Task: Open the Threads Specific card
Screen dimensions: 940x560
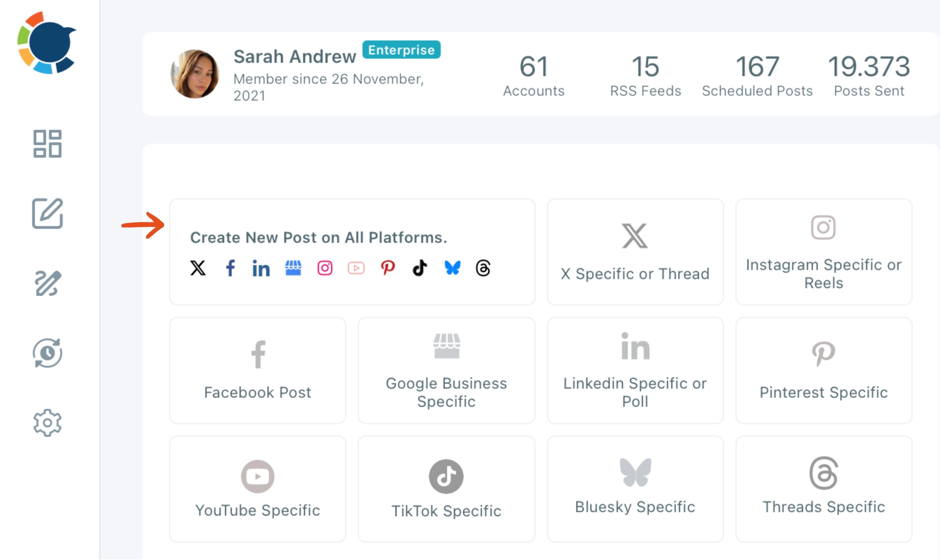Action: 824,489
